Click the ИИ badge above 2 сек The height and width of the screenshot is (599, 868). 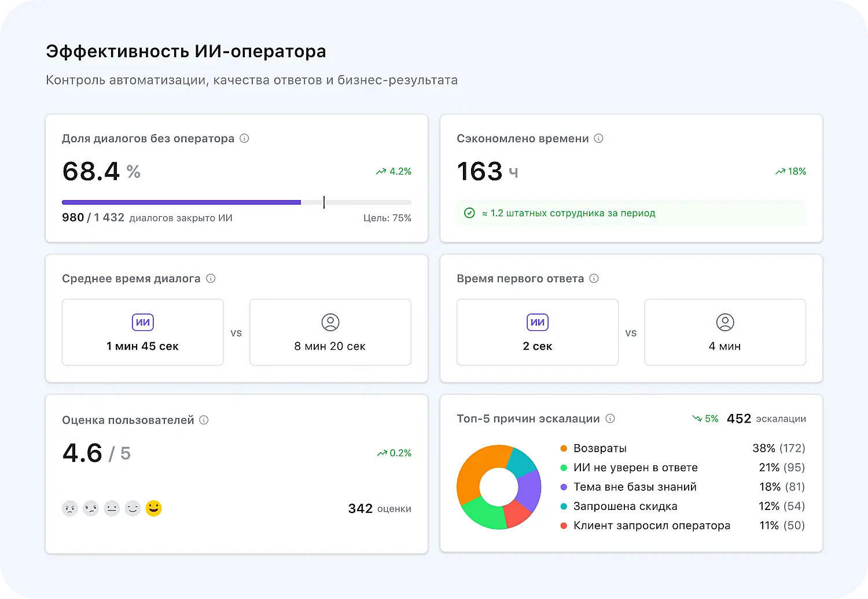(x=538, y=322)
